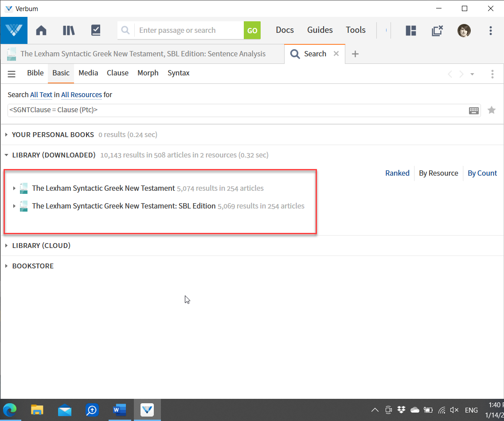Open Word from taskbar

120,410
